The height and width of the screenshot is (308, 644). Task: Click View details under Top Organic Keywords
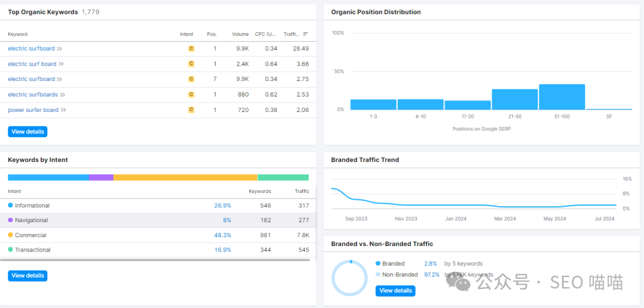click(x=27, y=132)
